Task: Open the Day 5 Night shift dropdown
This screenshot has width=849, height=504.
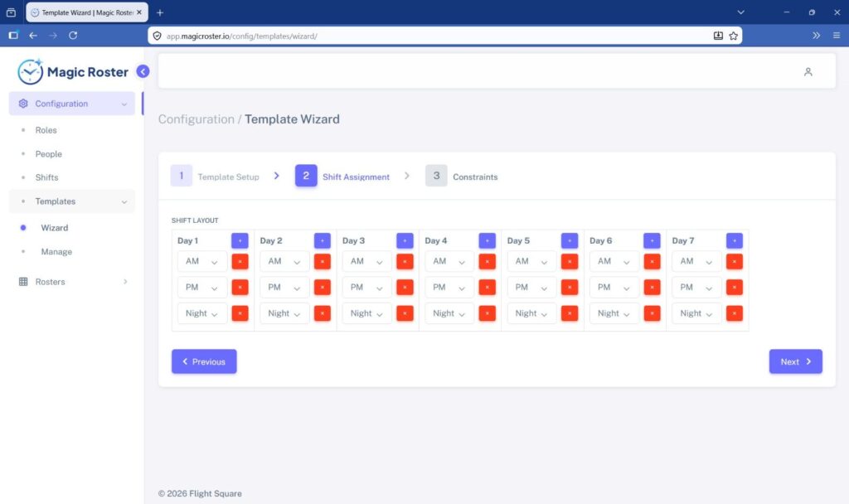Action: pos(531,313)
